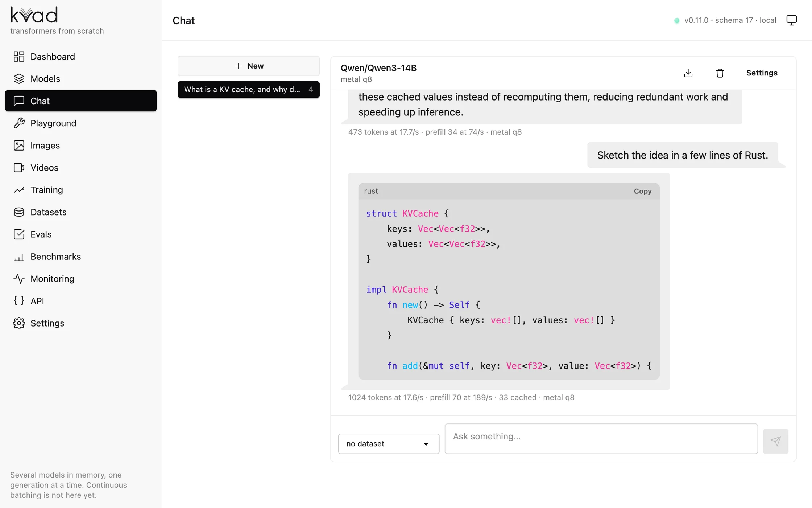812x508 pixels.
Task: Open Images section label
Action: click(x=45, y=146)
